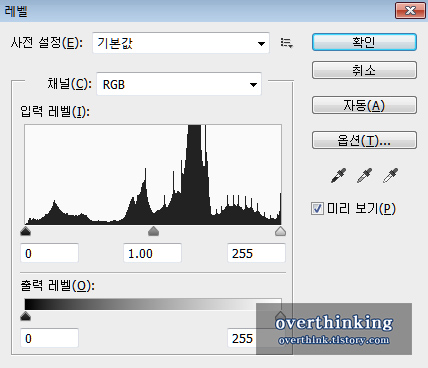Select the black point eyedropper
The width and height of the screenshot is (428, 368).
coord(338,176)
